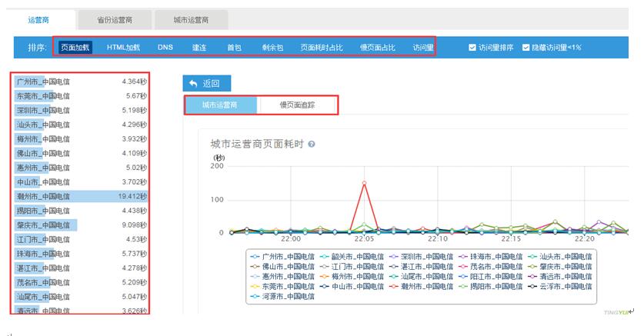The image size is (644, 336).
Task: Open the 城市运营商 top tab
Action: click(x=190, y=19)
